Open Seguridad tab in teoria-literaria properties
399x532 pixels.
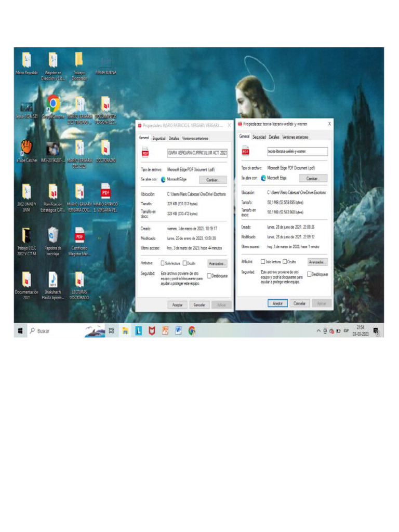259,137
